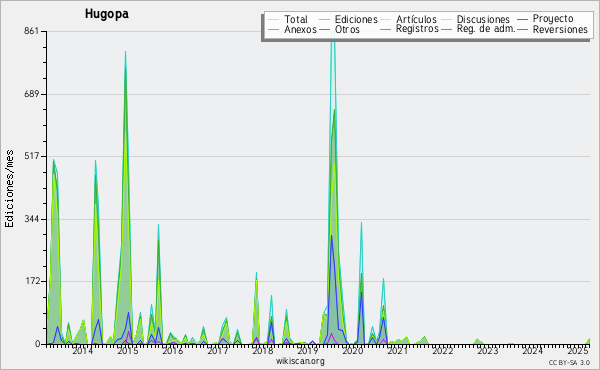Viewport: 600px width, 370px height.
Task: Click the y-axis value 517
Action: point(31,156)
